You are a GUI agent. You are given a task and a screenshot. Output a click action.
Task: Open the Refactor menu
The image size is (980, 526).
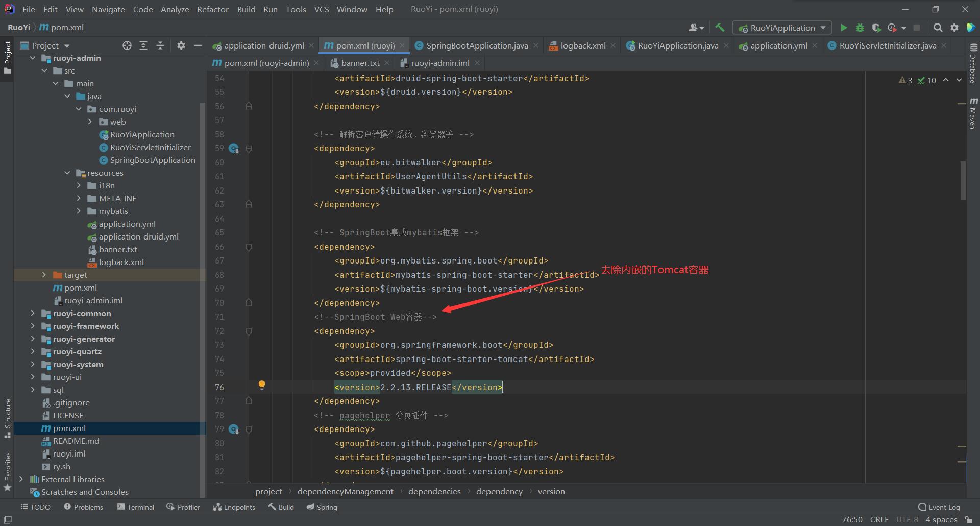pyautogui.click(x=212, y=9)
